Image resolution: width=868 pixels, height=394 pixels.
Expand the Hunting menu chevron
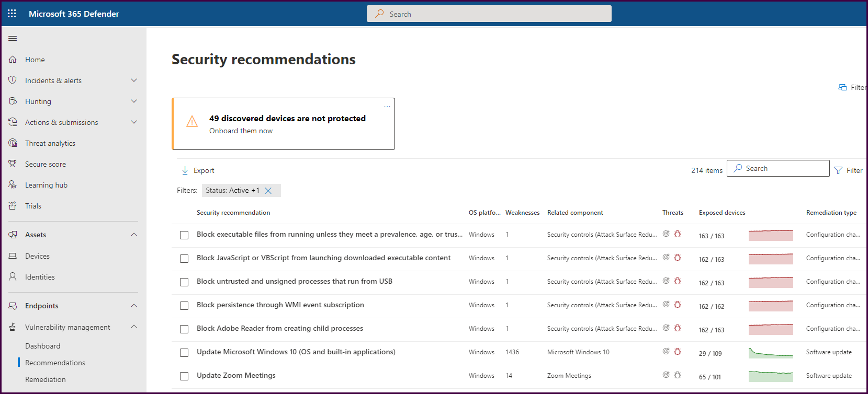point(134,101)
